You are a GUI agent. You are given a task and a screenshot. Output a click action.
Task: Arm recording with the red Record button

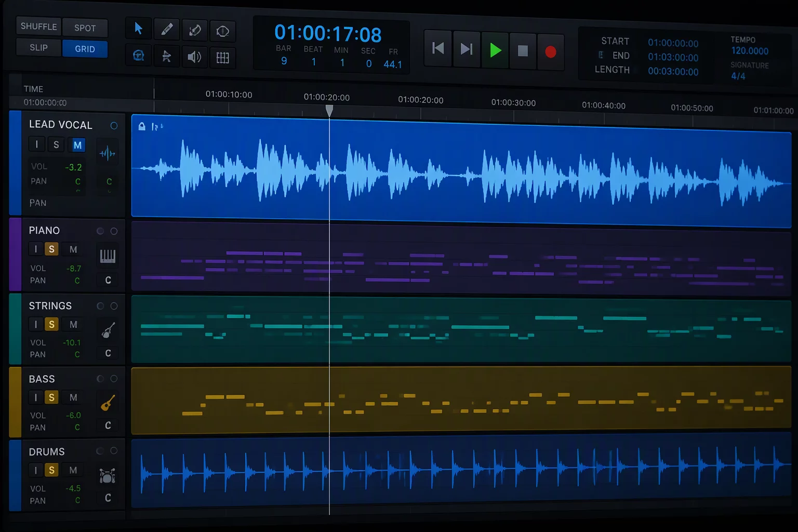coord(551,52)
